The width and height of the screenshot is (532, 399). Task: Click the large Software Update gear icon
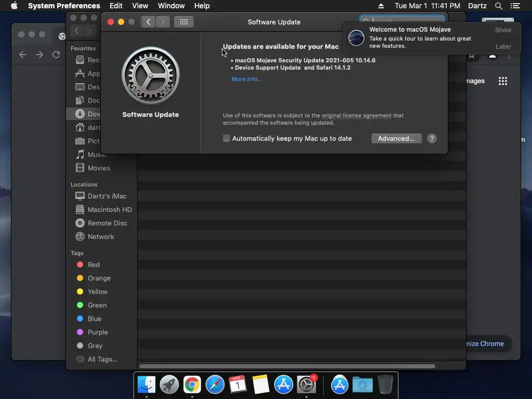[x=151, y=75]
